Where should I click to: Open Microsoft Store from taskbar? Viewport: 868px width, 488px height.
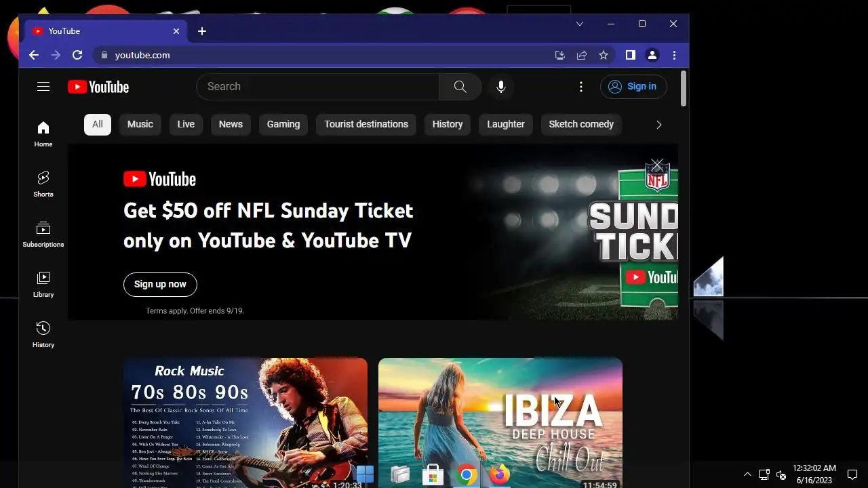coord(433,474)
